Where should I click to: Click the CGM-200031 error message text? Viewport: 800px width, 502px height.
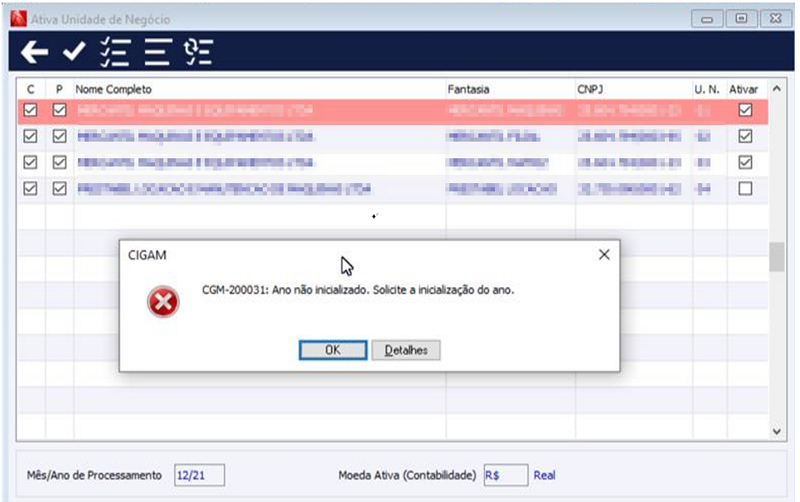pyautogui.click(x=358, y=290)
